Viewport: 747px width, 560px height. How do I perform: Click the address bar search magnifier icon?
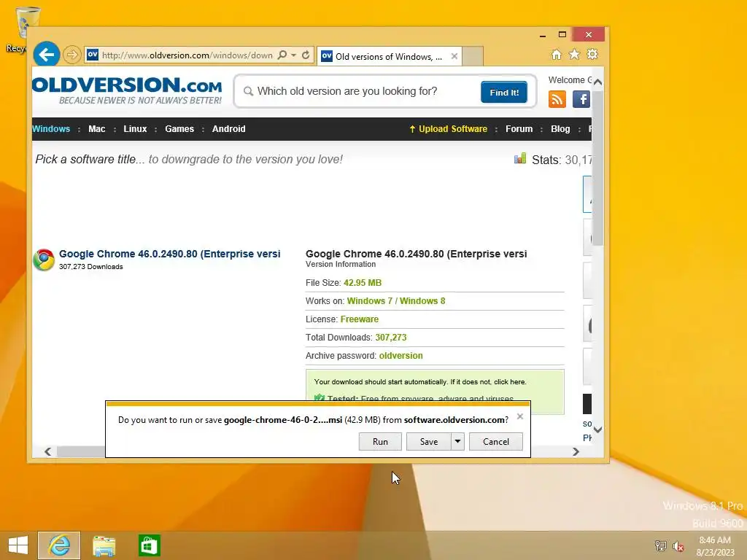(x=282, y=55)
